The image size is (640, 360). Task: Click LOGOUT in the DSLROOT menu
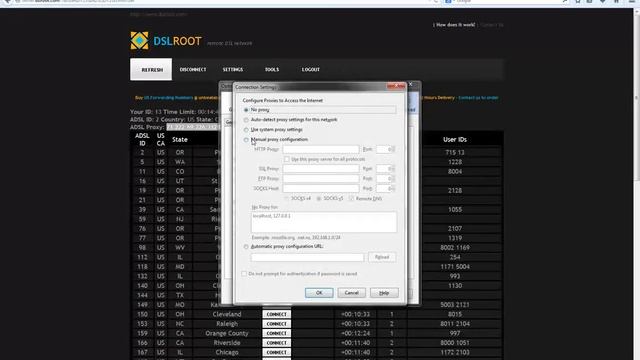coord(311,70)
